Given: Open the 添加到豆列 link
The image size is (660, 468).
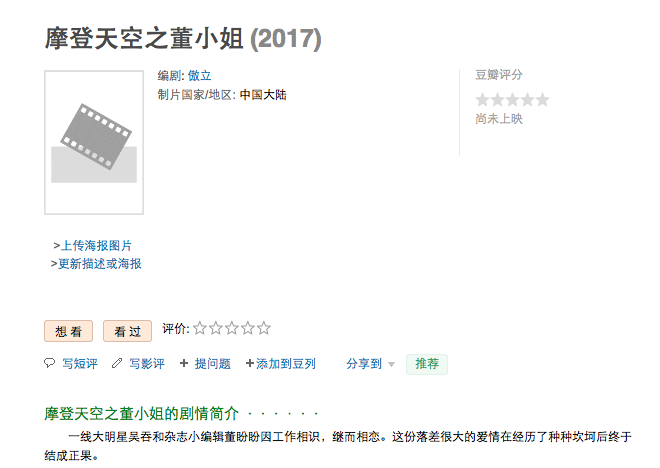Looking at the screenshot, I should (286, 364).
